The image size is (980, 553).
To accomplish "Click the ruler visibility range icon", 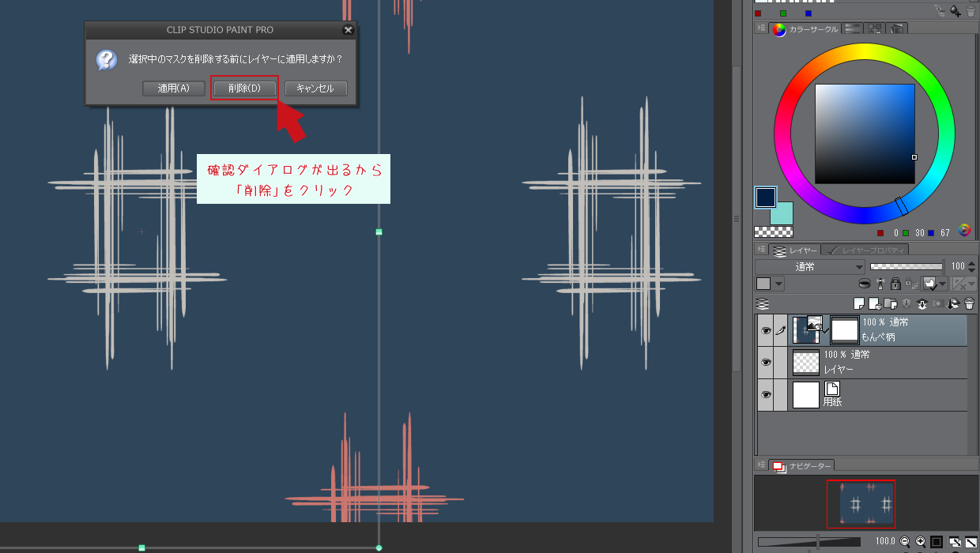I will pos(959,284).
